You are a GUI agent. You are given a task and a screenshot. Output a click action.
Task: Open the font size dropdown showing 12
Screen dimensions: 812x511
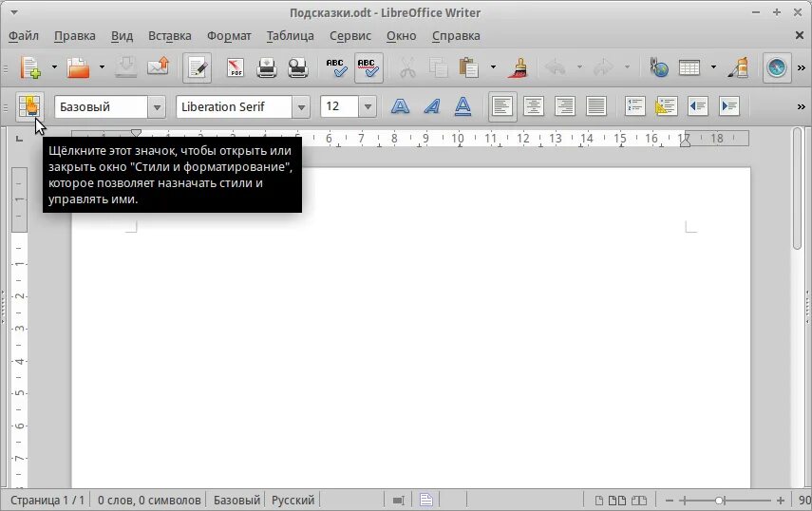[368, 107]
